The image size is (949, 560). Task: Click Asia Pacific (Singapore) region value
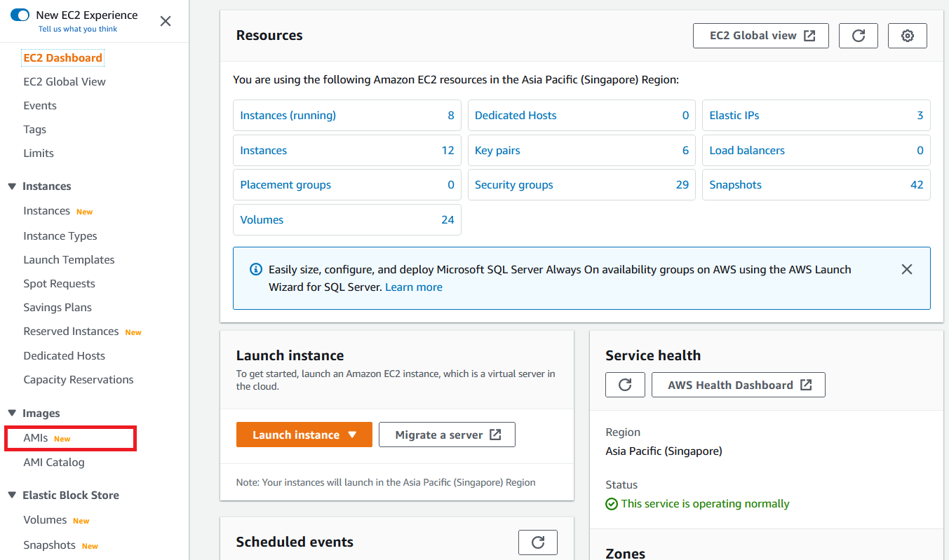[664, 451]
